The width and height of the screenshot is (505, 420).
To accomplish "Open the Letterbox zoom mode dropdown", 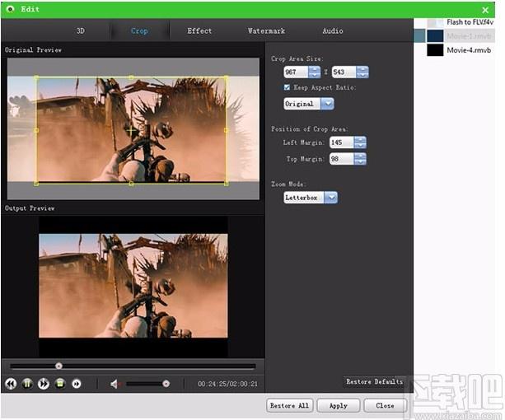I will click(x=330, y=198).
